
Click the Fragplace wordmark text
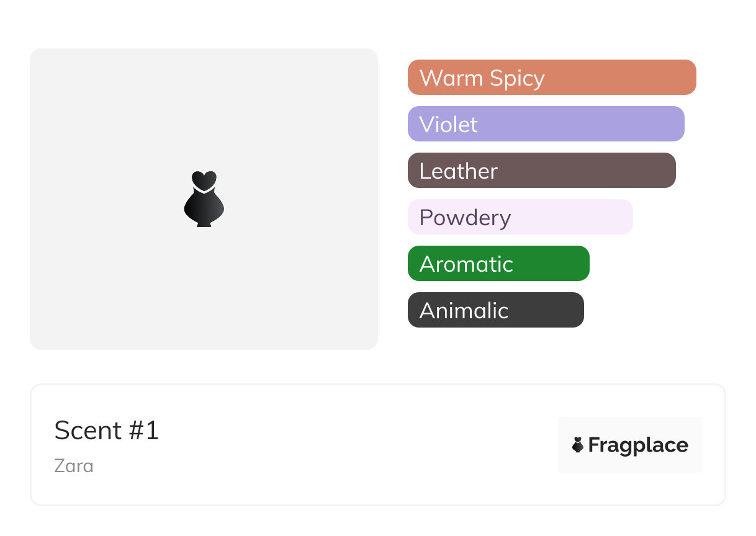click(x=638, y=445)
